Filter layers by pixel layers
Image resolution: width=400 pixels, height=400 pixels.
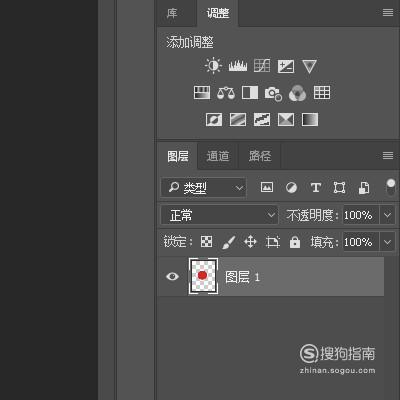pyautogui.click(x=267, y=187)
